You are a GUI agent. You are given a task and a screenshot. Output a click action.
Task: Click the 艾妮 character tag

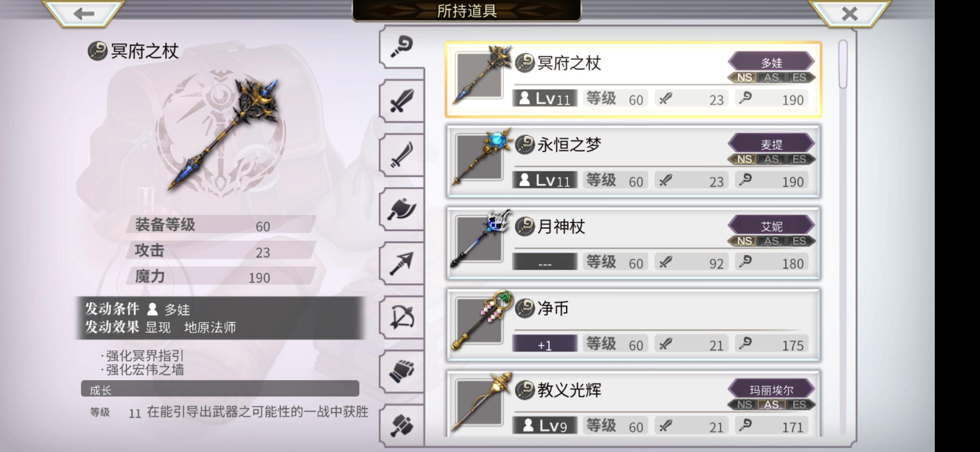(x=771, y=226)
